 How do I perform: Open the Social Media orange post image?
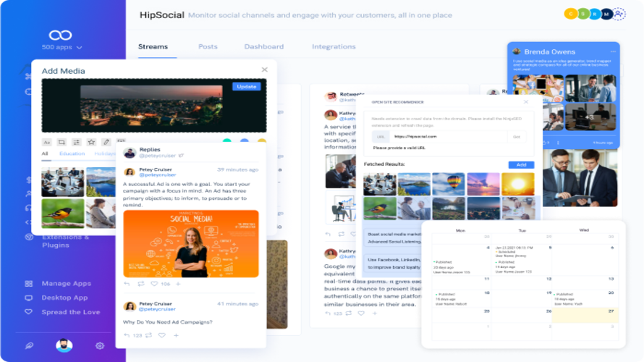[x=191, y=244]
